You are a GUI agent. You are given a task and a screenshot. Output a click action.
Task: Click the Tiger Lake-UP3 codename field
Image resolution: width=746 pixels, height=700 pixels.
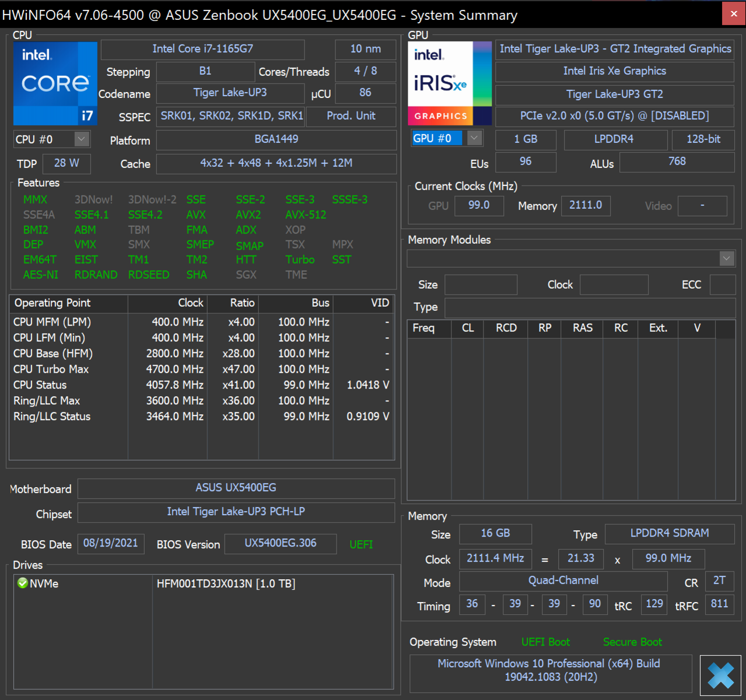click(x=230, y=93)
